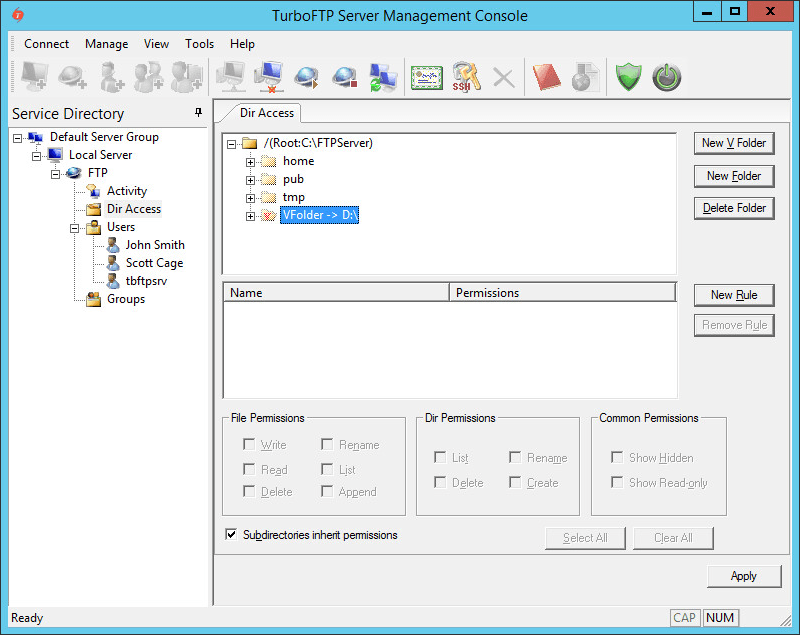Click the Delete Folder button

734,208
